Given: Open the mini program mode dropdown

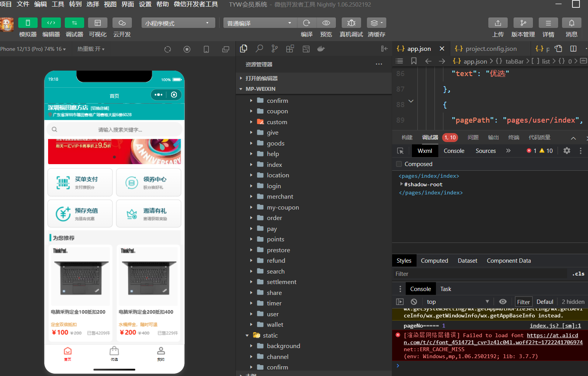Looking at the screenshot, I should 178,23.
